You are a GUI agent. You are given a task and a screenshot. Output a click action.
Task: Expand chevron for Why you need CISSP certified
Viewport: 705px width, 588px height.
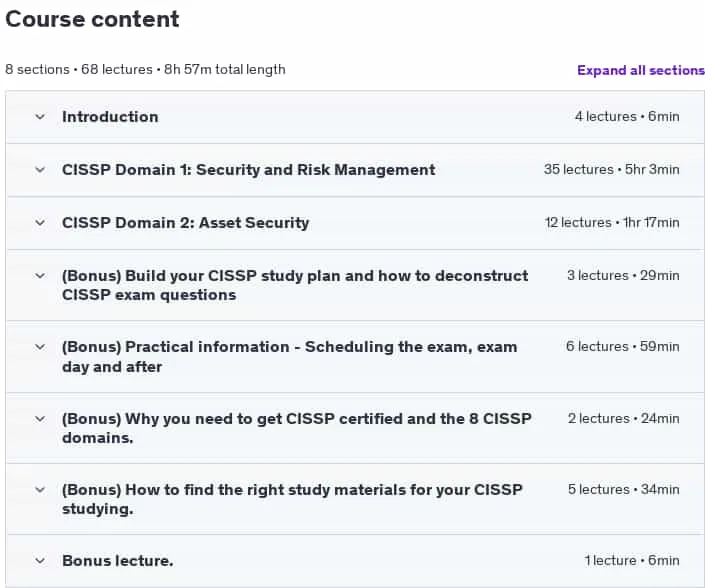(40, 419)
